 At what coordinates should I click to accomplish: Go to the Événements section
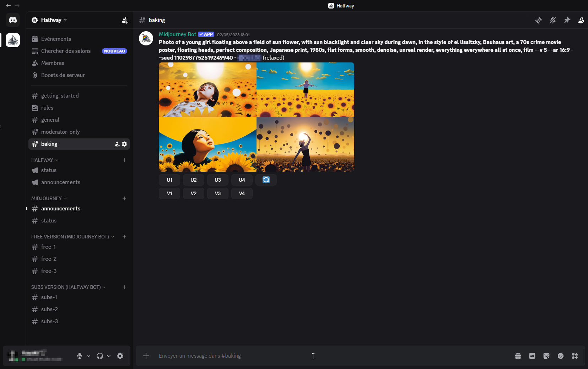(x=56, y=39)
